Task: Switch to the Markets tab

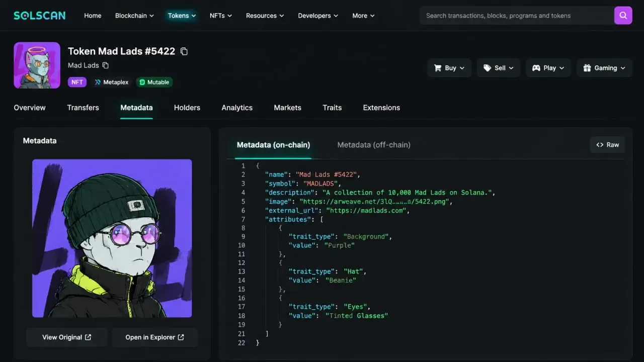Action: click(x=287, y=108)
